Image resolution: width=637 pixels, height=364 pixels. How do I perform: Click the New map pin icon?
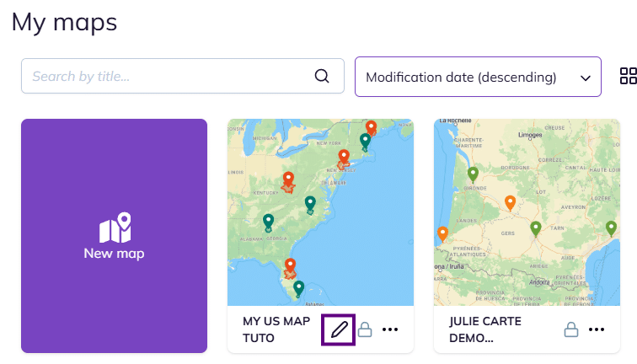tap(115, 227)
